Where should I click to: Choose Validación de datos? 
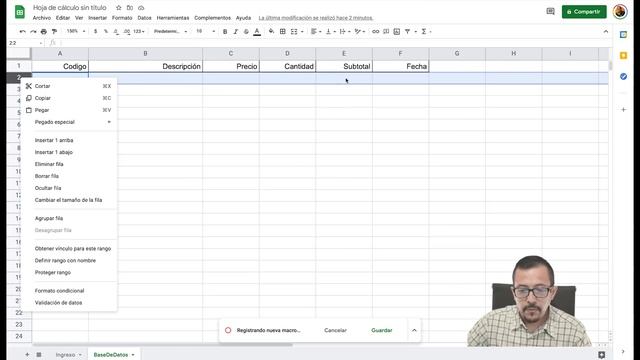tap(70, 303)
